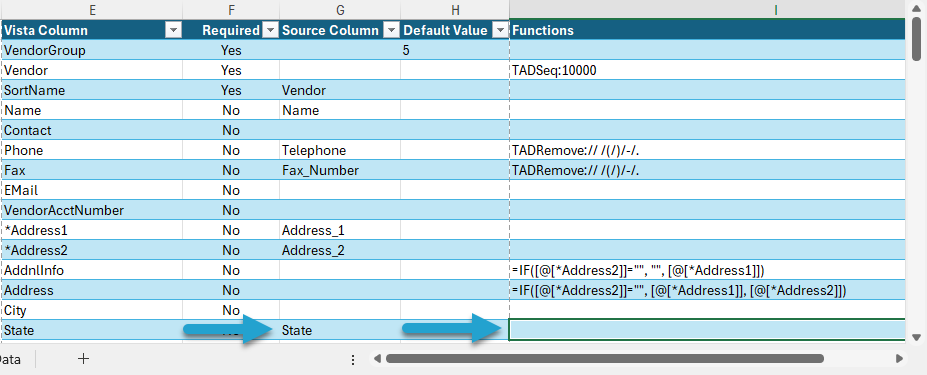
Task: Open the Data sheet tab
Action: [12, 359]
